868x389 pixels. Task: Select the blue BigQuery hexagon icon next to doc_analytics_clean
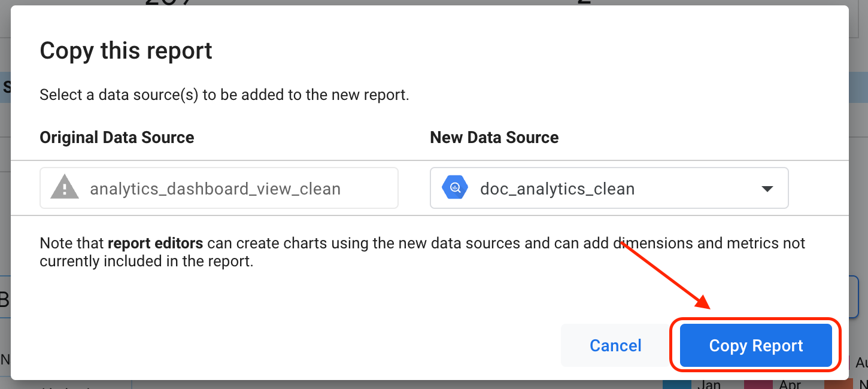point(455,187)
